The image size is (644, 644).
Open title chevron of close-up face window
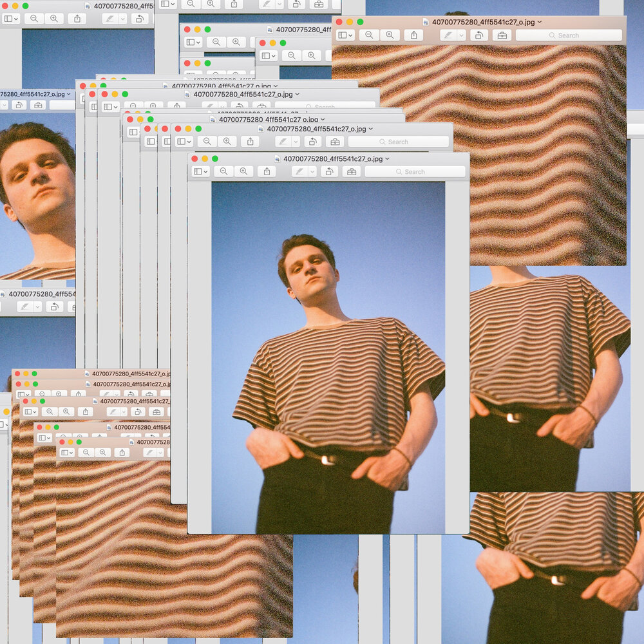69,94
